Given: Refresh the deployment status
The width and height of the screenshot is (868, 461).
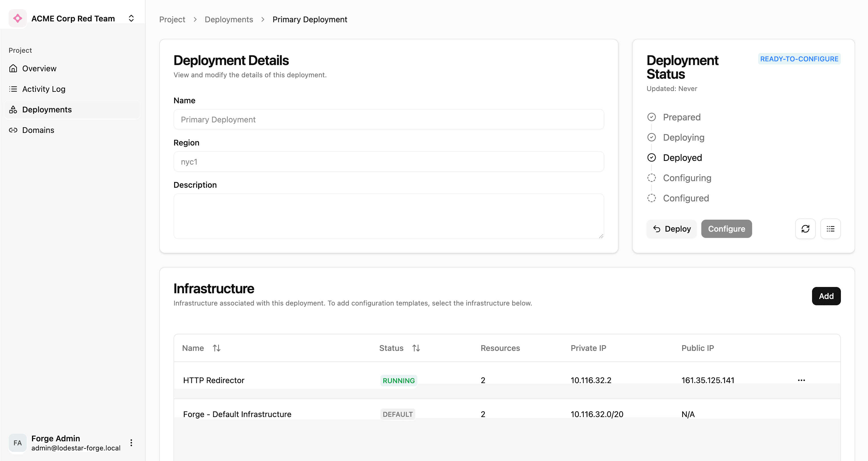Looking at the screenshot, I should pos(805,229).
